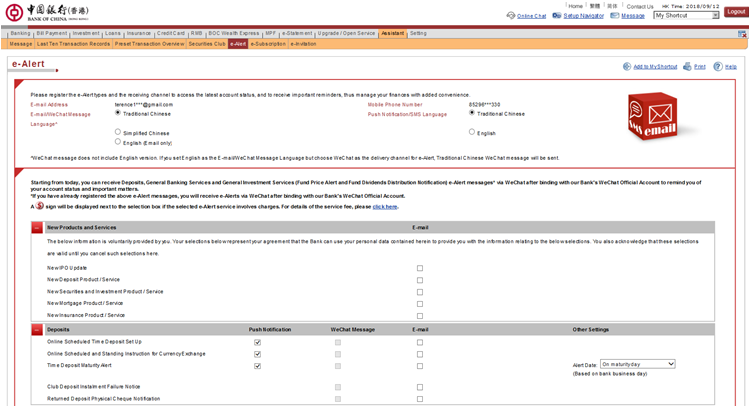
Task: Click the Add to MyShortcut icon
Action: (x=627, y=67)
